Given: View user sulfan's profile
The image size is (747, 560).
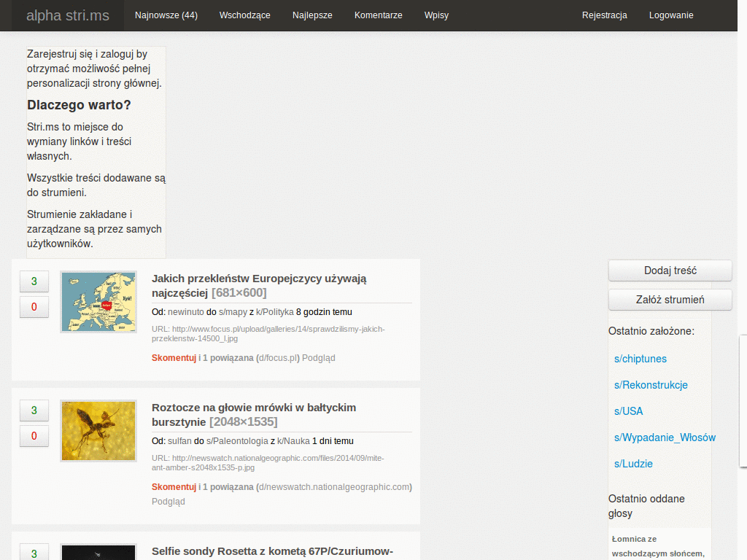Looking at the screenshot, I should [x=179, y=441].
